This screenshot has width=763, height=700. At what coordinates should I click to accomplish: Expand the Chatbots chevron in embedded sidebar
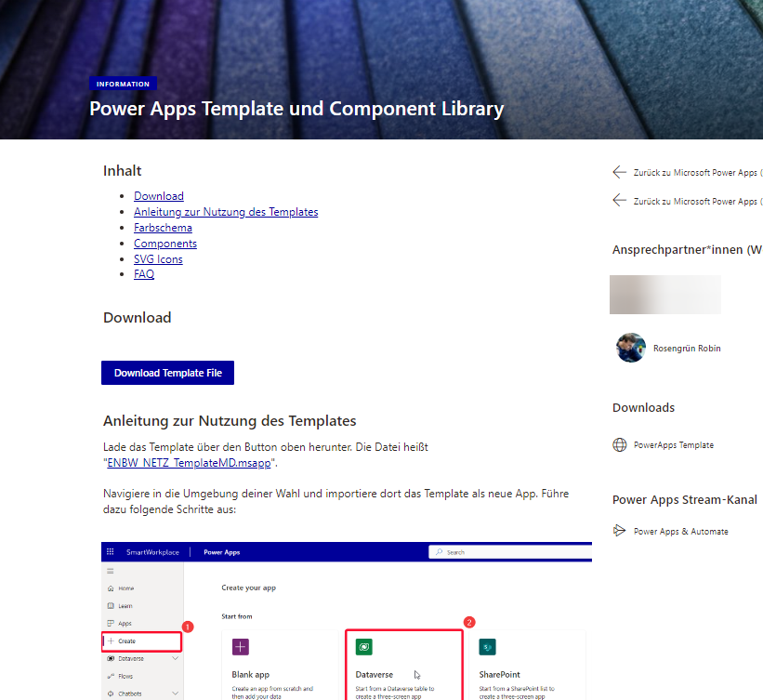pos(175,693)
